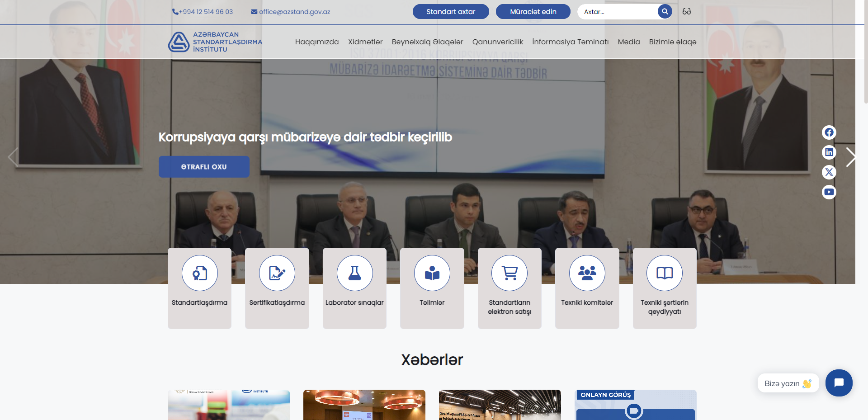Open the chat bubble widget
868x420 pixels.
coord(839,383)
